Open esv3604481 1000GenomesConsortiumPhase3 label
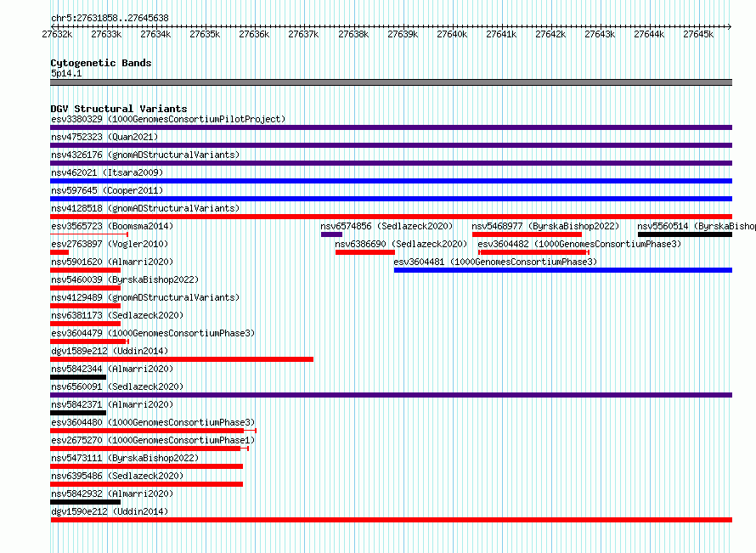The height and width of the screenshot is (553, 756). click(495, 262)
